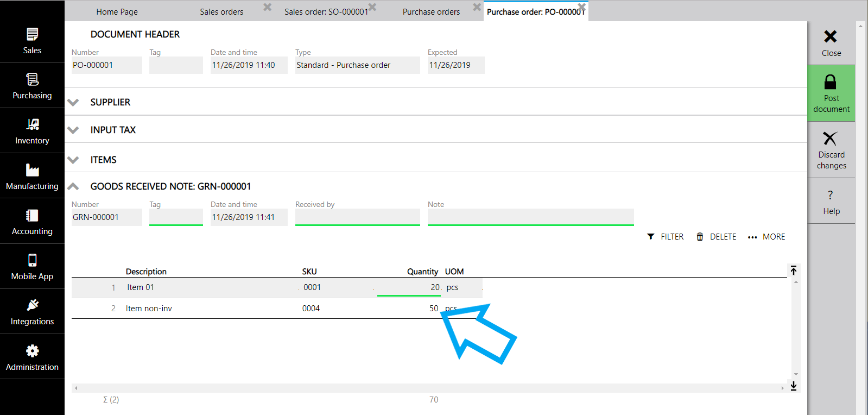Edit the quantity 20 for Item 01
Image resolution: width=868 pixels, height=415 pixels.
pyautogui.click(x=409, y=287)
